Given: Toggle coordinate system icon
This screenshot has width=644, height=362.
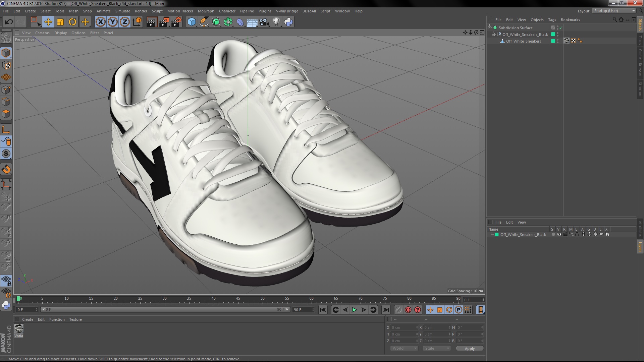Looking at the screenshot, I should 137,22.
